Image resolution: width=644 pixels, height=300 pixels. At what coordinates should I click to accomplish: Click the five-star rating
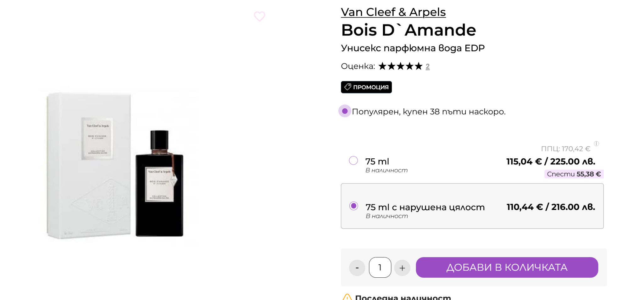(x=400, y=66)
